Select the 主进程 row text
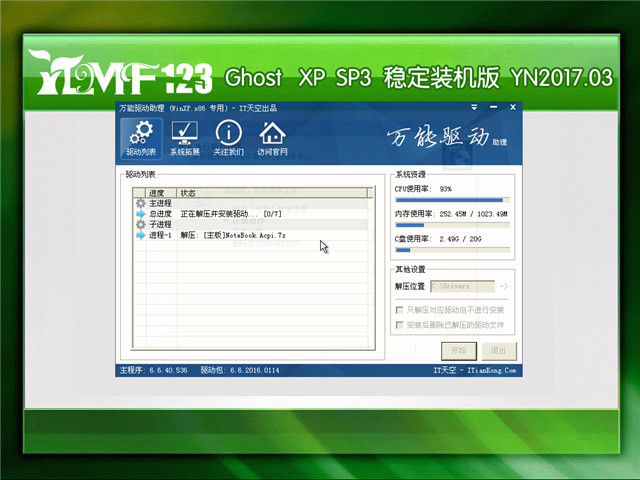 coord(160,203)
